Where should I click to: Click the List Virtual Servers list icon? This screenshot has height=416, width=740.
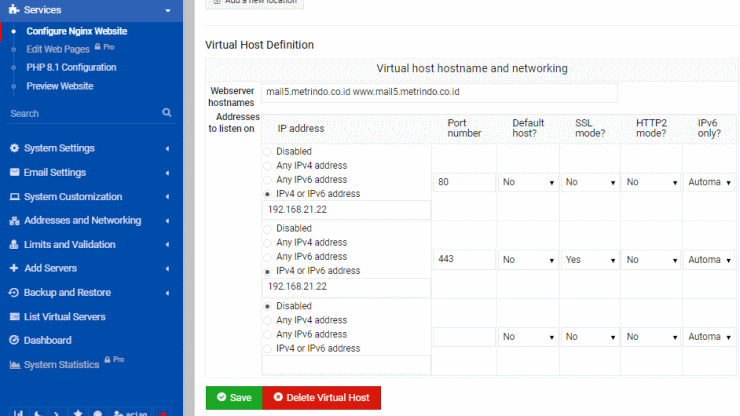click(14, 317)
